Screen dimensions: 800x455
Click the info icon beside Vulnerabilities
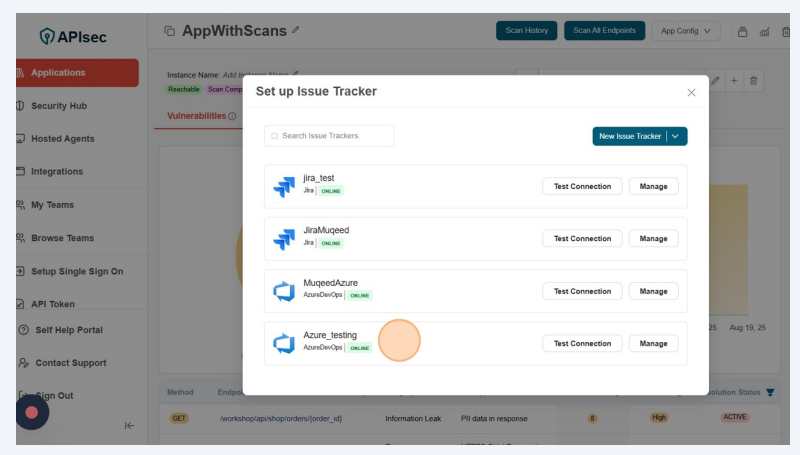232,116
